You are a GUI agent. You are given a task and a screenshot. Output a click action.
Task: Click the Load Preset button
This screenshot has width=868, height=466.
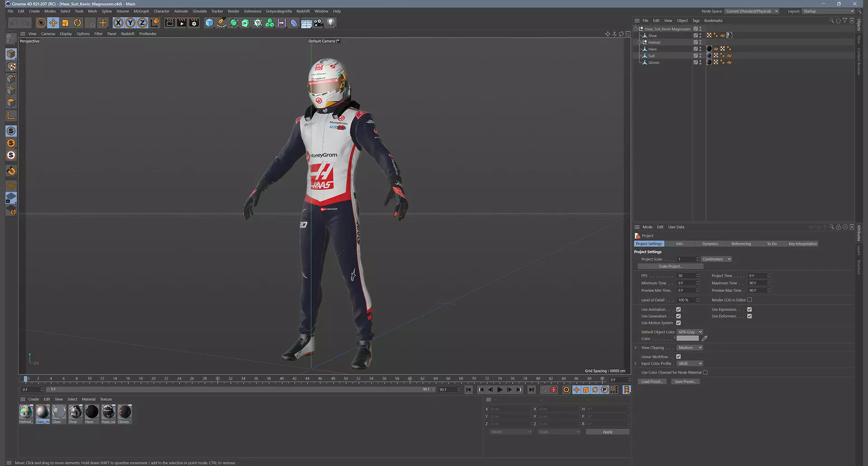pyautogui.click(x=651, y=381)
